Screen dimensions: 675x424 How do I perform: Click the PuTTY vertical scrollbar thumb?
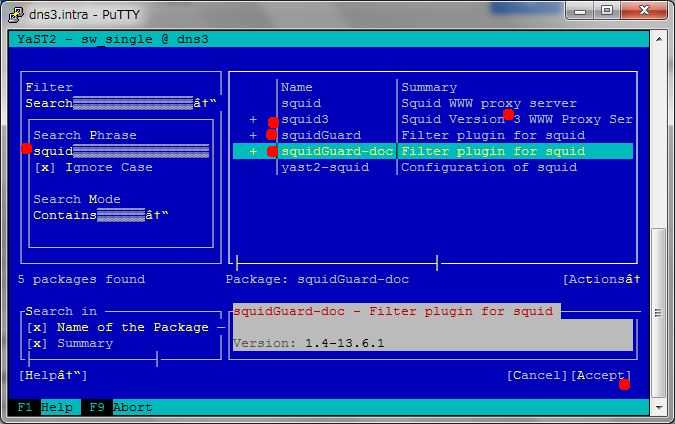coord(659,312)
